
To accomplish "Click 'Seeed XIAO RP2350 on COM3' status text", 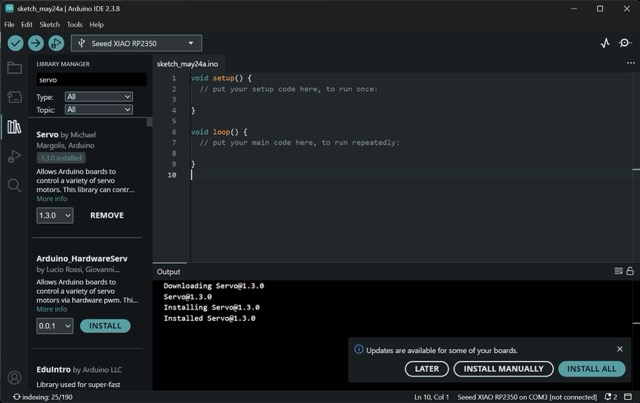I will pos(527,397).
